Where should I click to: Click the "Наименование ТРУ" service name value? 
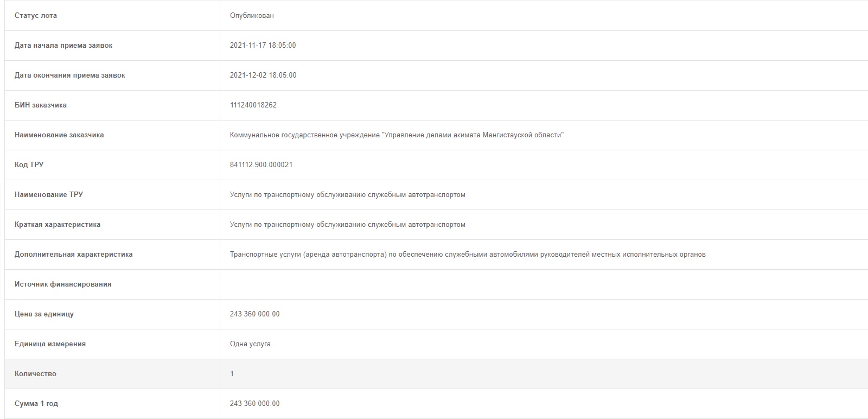point(348,195)
